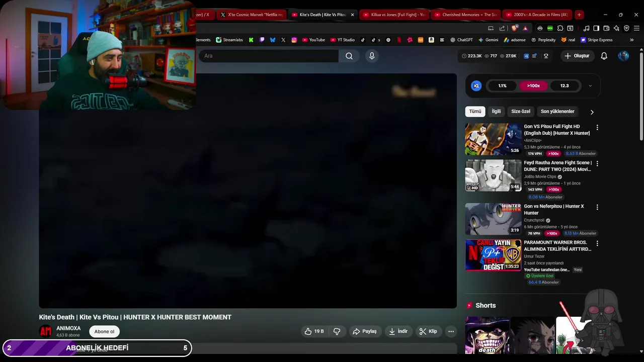Select the İlgili filter chip
The height and width of the screenshot is (362, 644).
coord(496,111)
